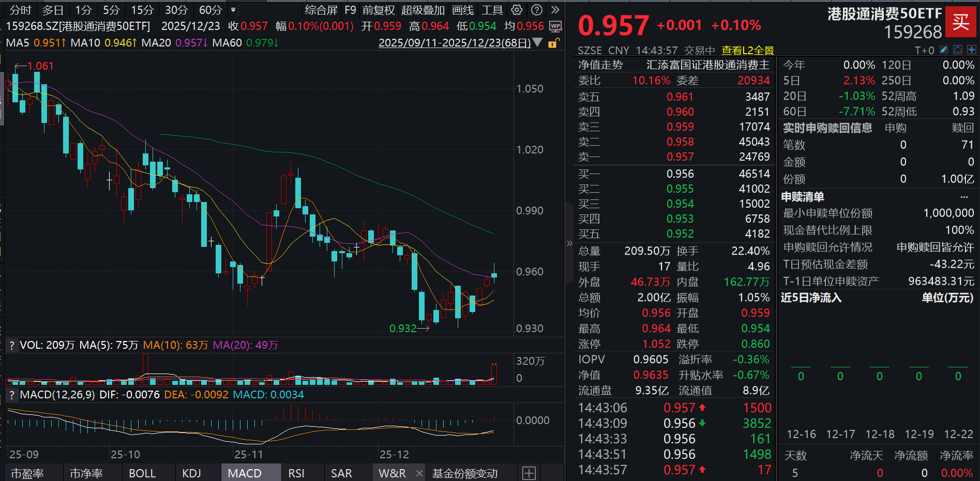Open the period list dropdown after 60分

click(233, 10)
